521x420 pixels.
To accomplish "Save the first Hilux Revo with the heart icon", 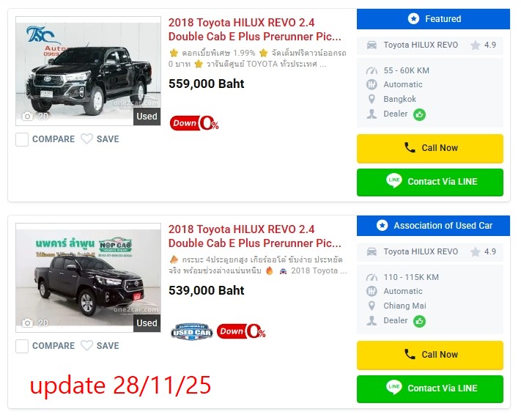I will click(86, 139).
